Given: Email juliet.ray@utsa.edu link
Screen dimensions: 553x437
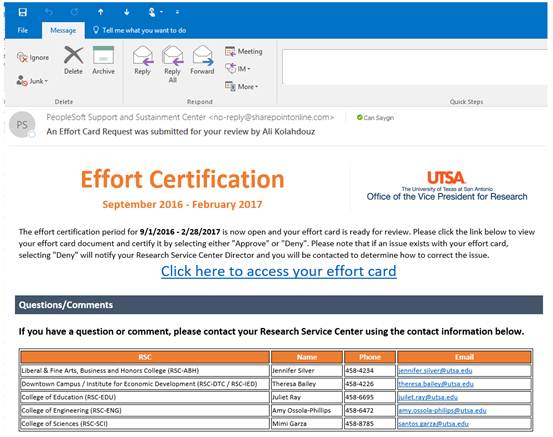Looking at the screenshot, I should coord(428,397).
